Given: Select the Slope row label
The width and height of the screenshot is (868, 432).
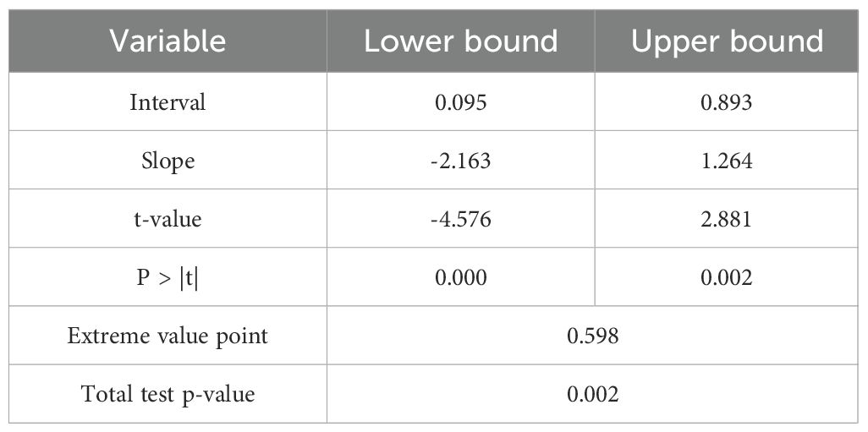Looking at the screenshot, I should 168,161.
